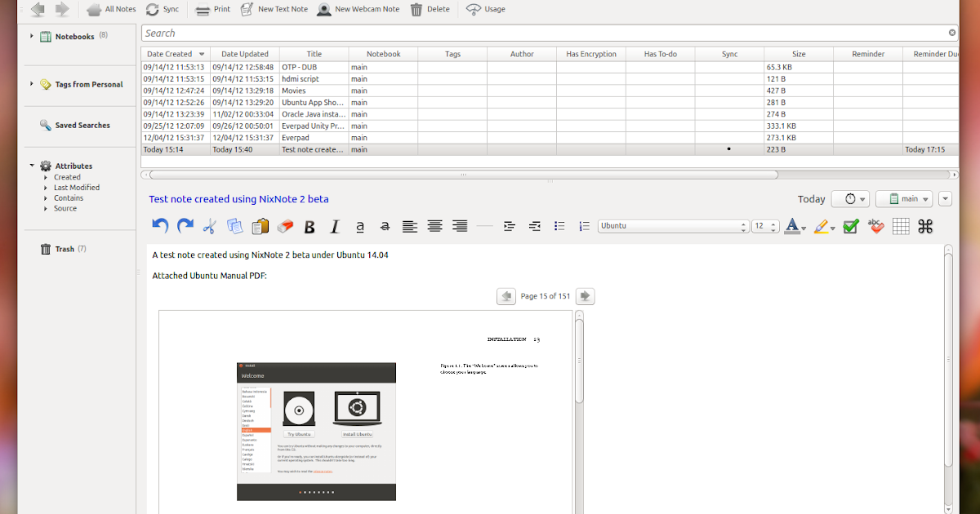Select the OTP - DUB note row
Viewport: 980px width, 514px height.
550,67
